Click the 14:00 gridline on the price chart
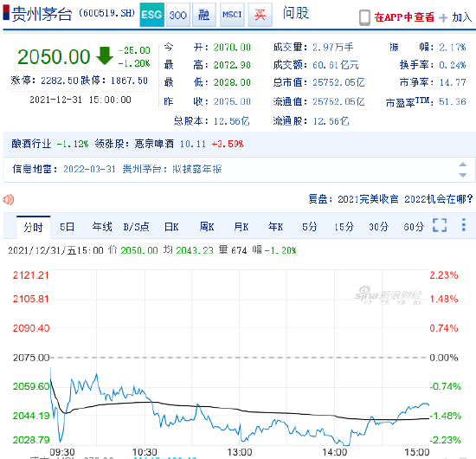This screenshot has height=459, width=476. pos(334,358)
